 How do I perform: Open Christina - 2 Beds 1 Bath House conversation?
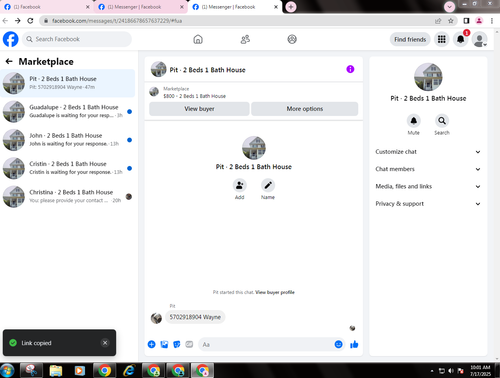67,196
